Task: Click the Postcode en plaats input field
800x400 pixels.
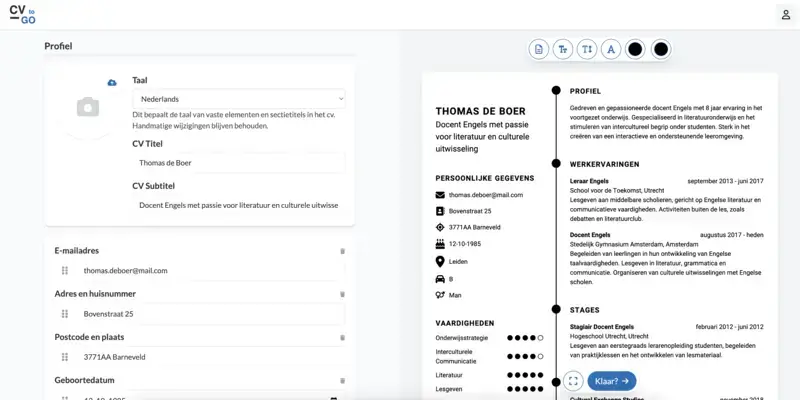Action: coord(210,356)
